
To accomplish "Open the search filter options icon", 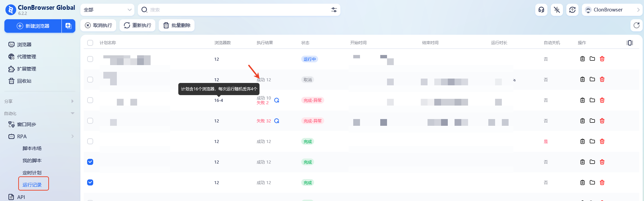I will point(334,10).
